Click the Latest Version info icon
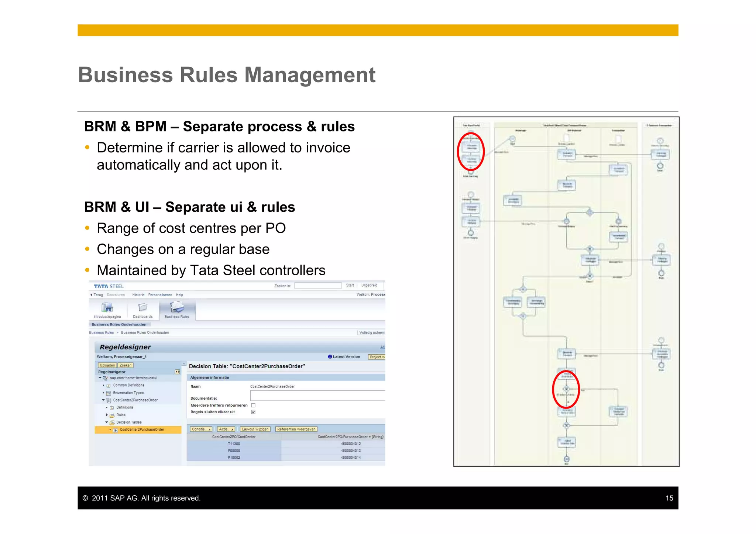 click(330, 356)
